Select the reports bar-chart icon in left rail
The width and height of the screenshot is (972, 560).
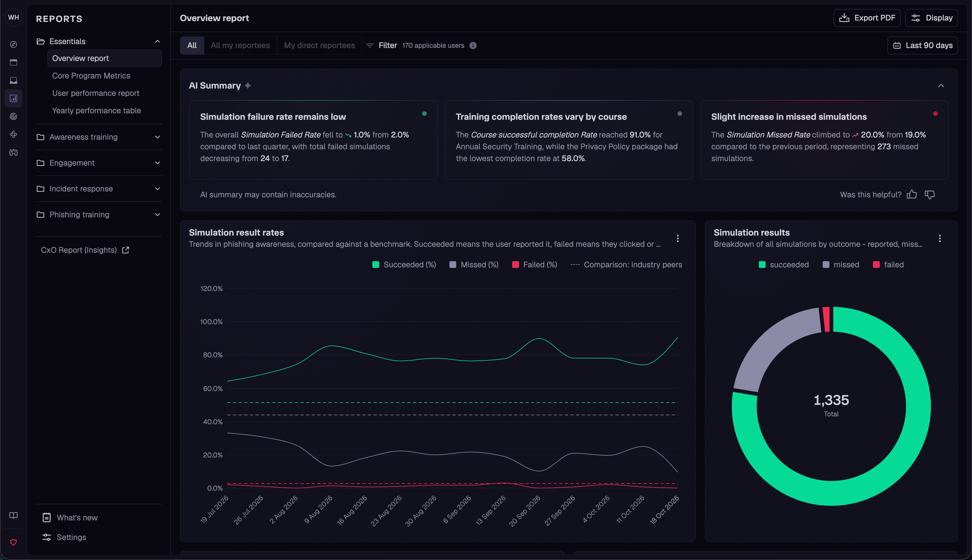(13, 98)
